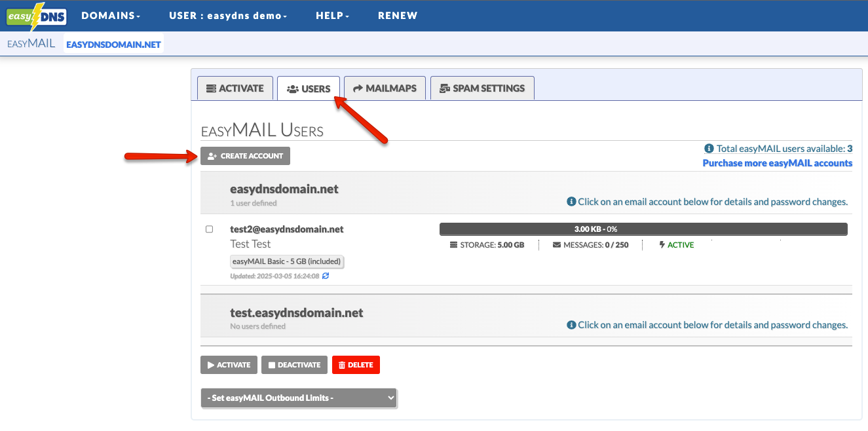Expand the USER : easydns demo menu
The width and height of the screenshot is (868, 431).
(x=228, y=16)
